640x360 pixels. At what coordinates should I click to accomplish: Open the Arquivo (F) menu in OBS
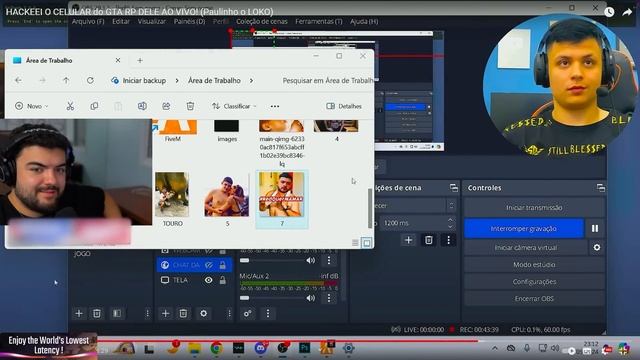88,21
